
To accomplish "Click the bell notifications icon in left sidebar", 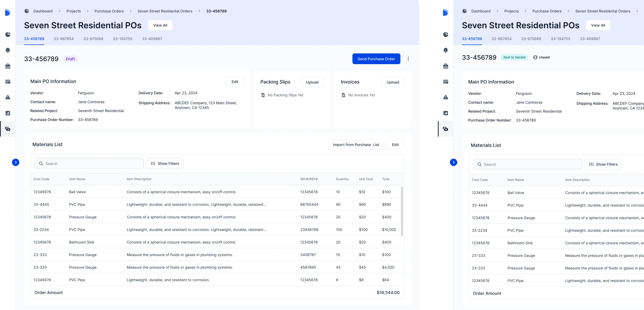I will point(8,50).
